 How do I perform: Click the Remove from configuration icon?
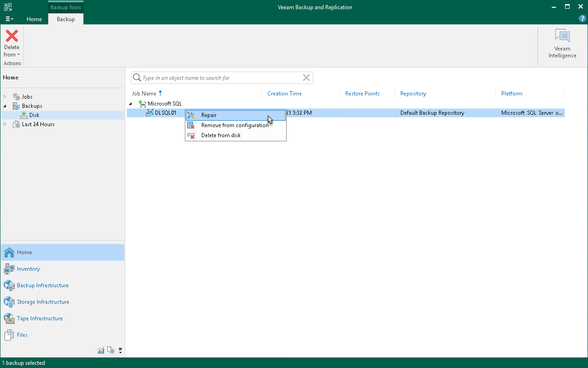tap(191, 125)
